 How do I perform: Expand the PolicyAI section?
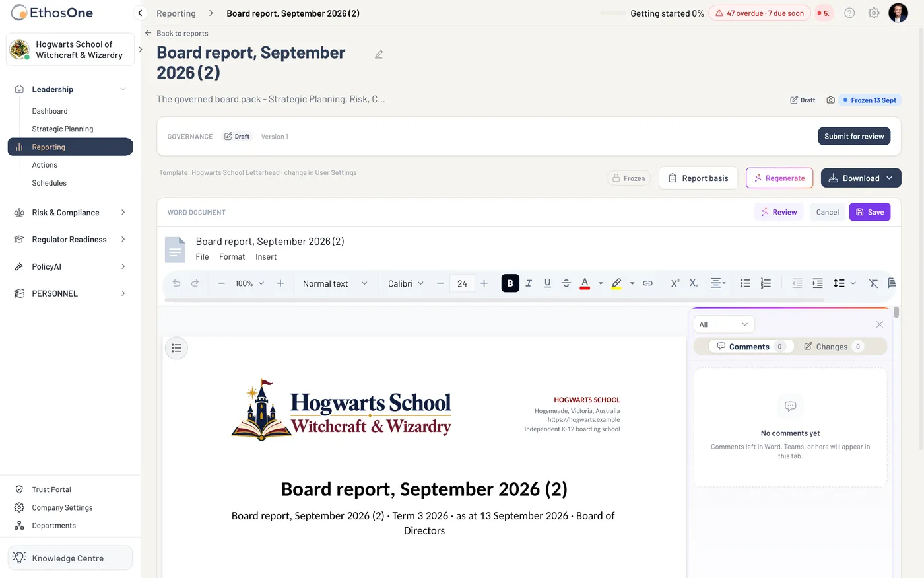pos(69,267)
